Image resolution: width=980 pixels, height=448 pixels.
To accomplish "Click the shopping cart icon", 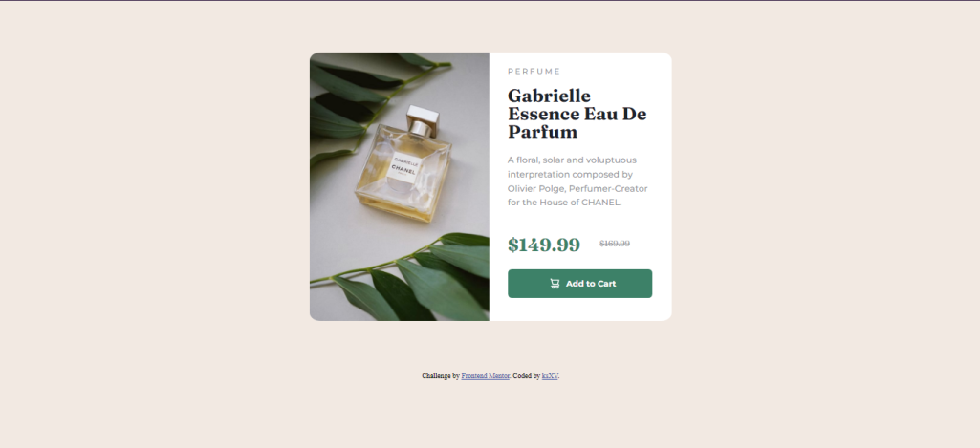I will (555, 284).
